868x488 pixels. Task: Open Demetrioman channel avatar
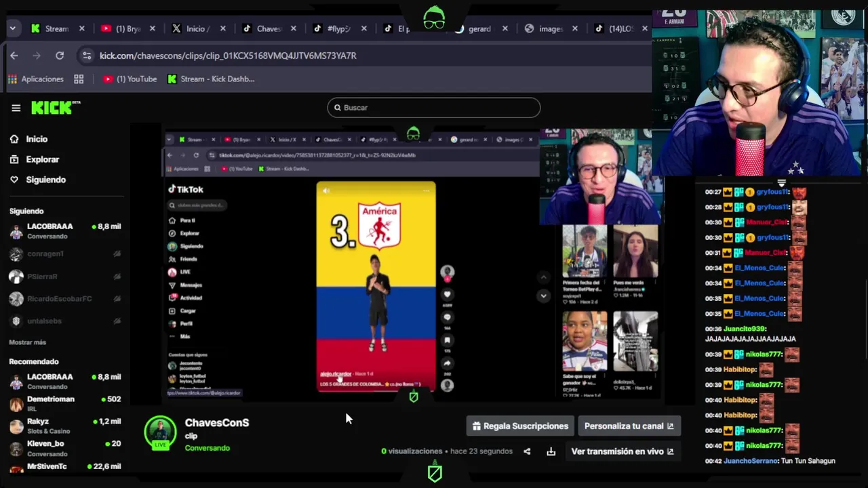pyautogui.click(x=16, y=404)
